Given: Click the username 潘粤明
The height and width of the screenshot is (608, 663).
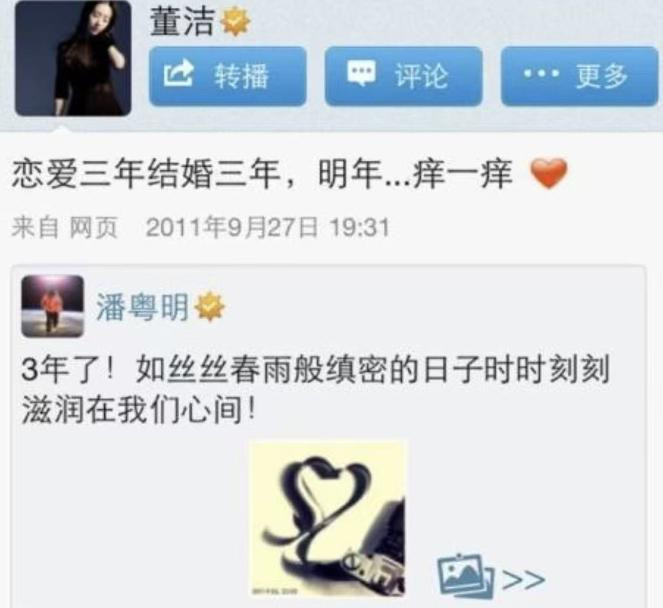Looking at the screenshot, I should click(142, 307).
